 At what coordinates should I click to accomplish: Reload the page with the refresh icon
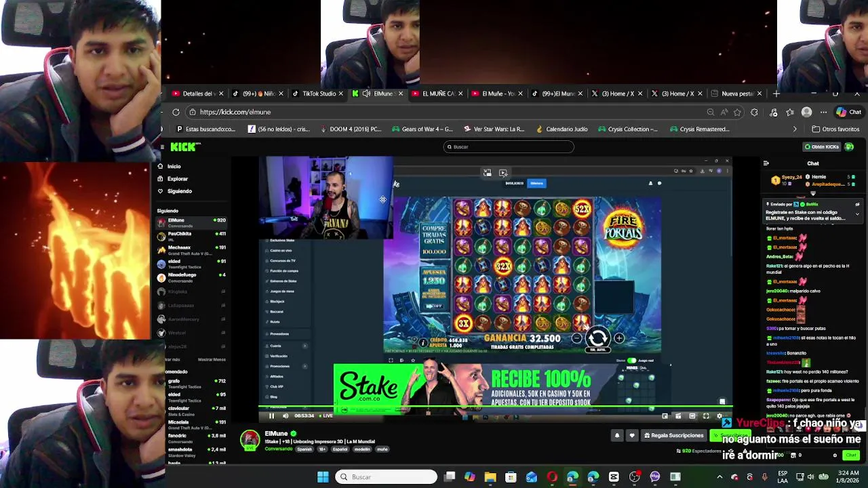point(176,112)
